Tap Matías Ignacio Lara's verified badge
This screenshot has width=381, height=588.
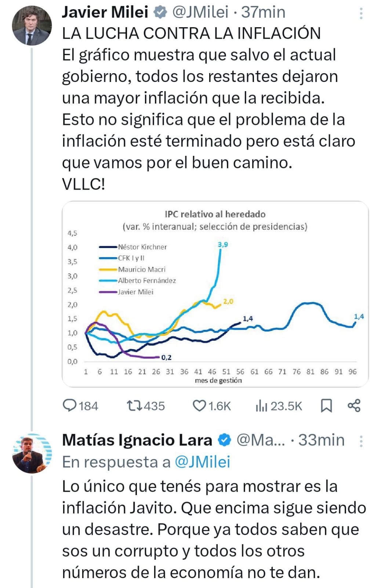point(225,440)
